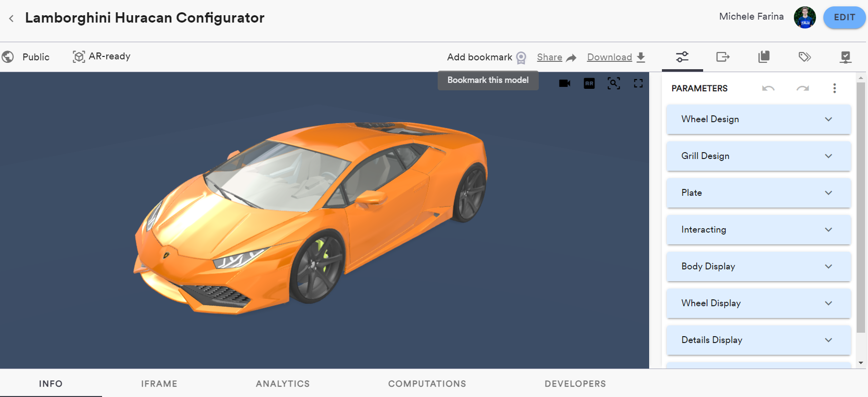Click the back arrow beside the title
This screenshot has width=868, height=397.
click(x=11, y=19)
